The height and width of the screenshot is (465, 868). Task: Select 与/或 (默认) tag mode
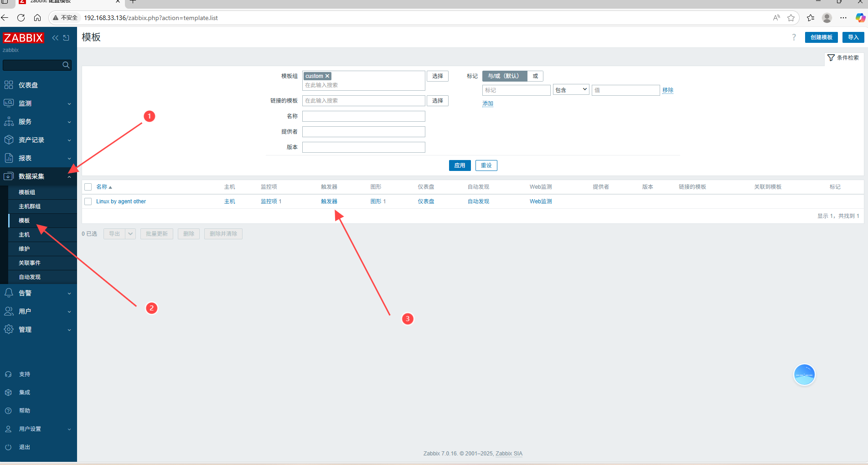click(504, 76)
